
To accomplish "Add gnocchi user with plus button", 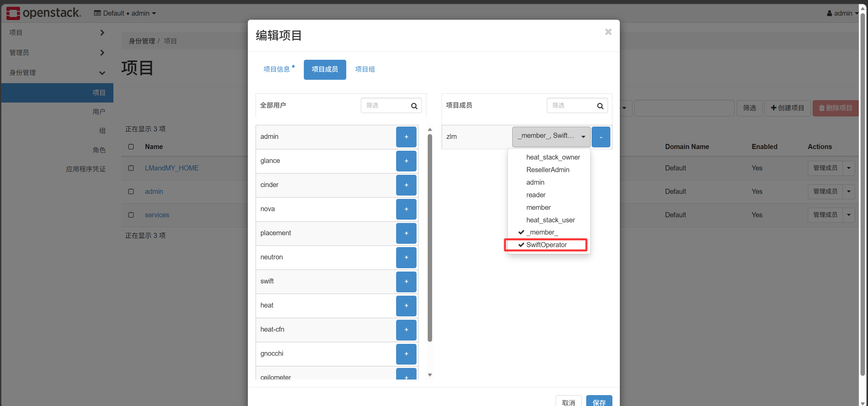I will (406, 354).
